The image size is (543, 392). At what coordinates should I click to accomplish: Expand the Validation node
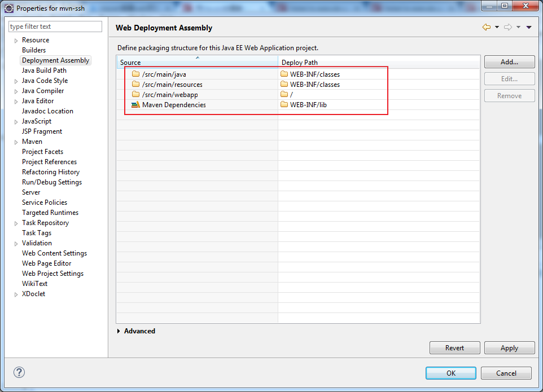coord(16,244)
